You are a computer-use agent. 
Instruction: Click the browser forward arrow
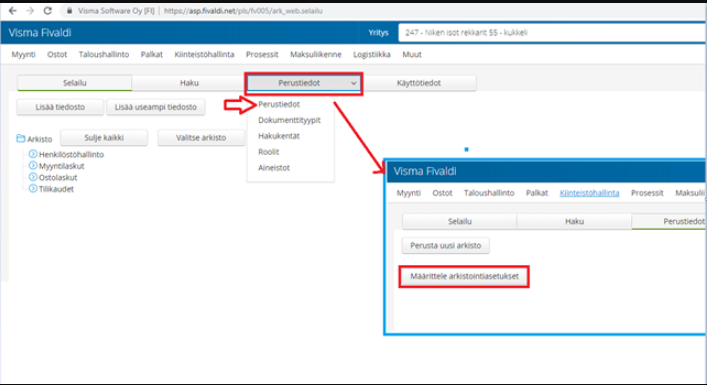30,11
